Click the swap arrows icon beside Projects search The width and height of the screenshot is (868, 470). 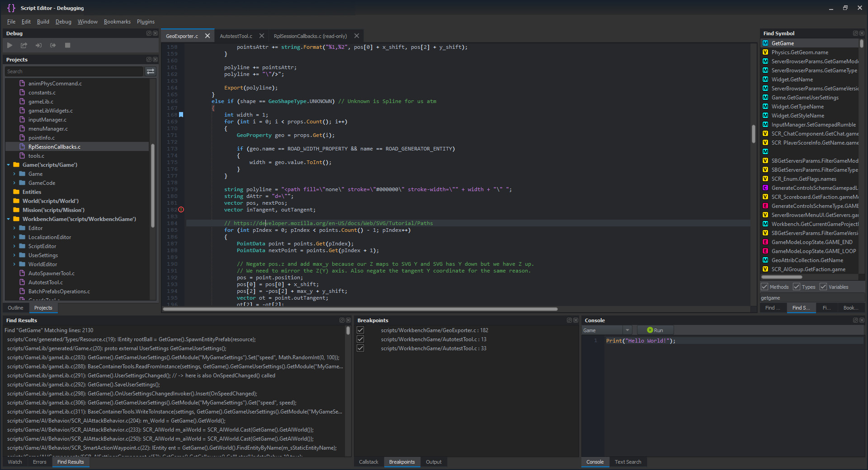click(x=150, y=71)
